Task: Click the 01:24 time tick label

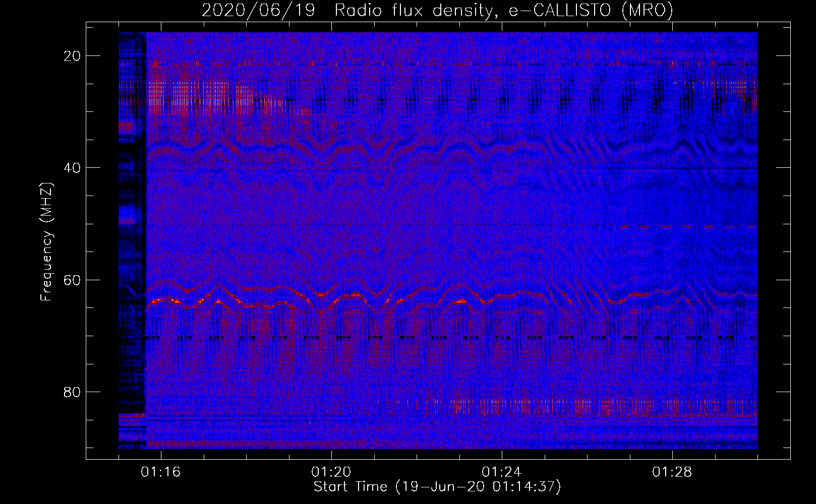Action: point(502,472)
